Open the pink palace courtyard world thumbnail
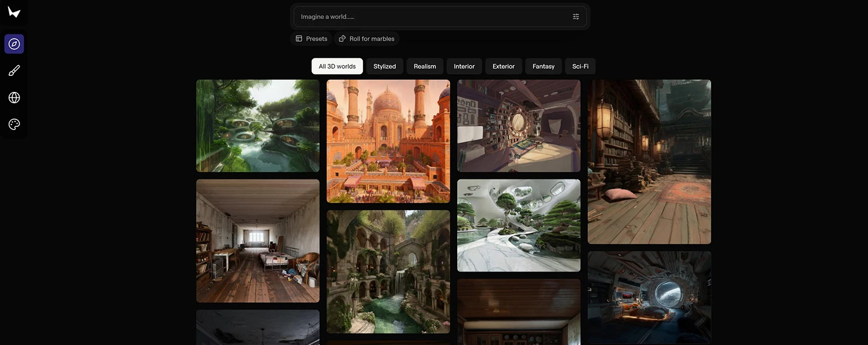868x345 pixels. [388, 141]
